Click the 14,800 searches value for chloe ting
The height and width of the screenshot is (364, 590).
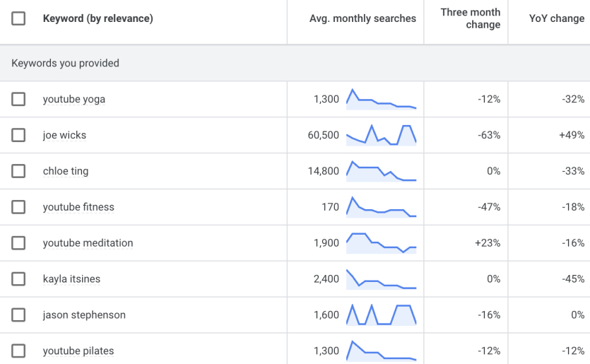[323, 171]
